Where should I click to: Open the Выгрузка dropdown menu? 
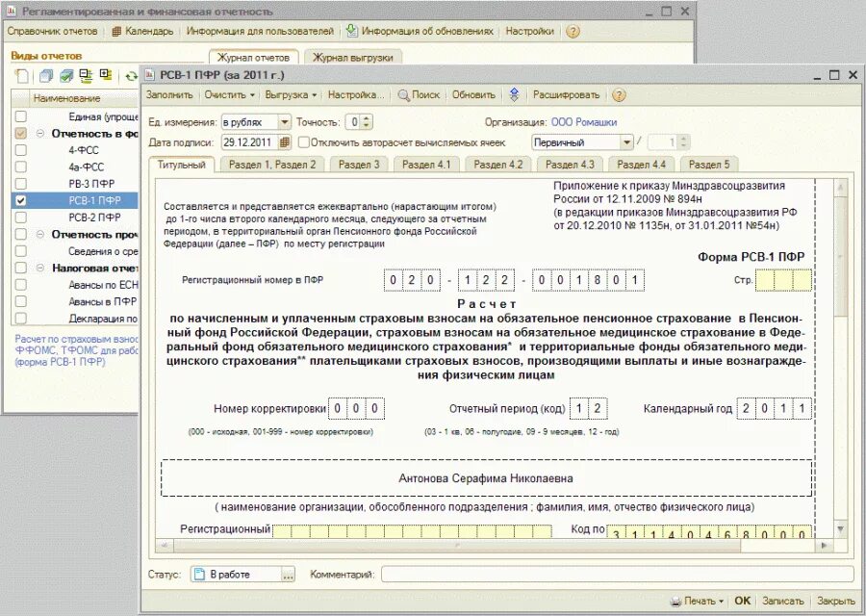[x=291, y=95]
